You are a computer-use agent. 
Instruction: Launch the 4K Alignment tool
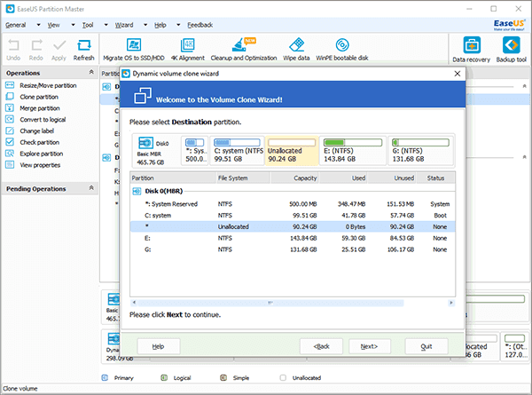(188, 49)
